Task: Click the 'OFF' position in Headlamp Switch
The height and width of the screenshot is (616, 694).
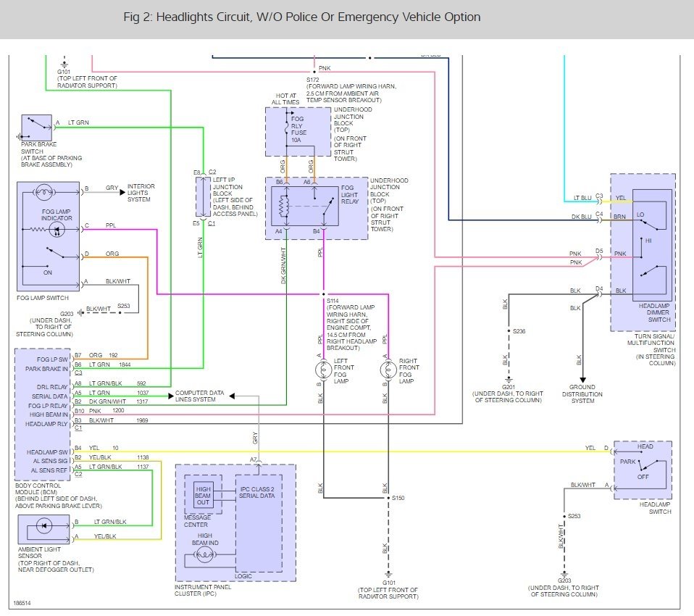Action: [643, 477]
